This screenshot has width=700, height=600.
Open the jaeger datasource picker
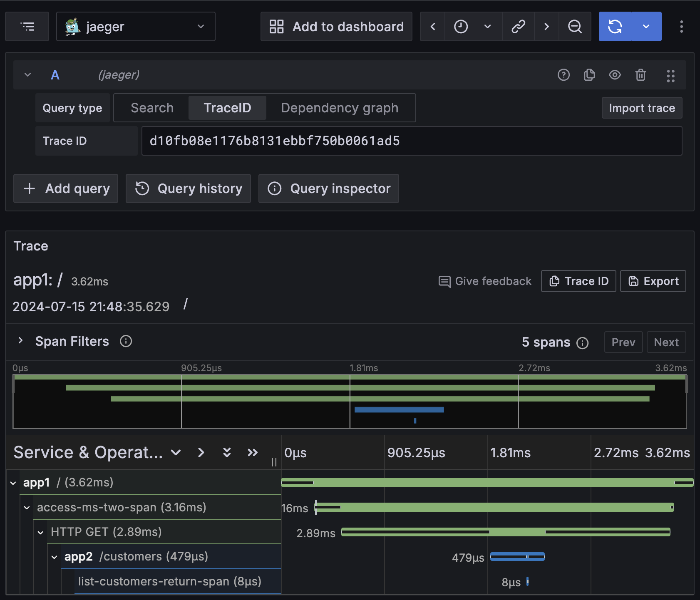136,27
